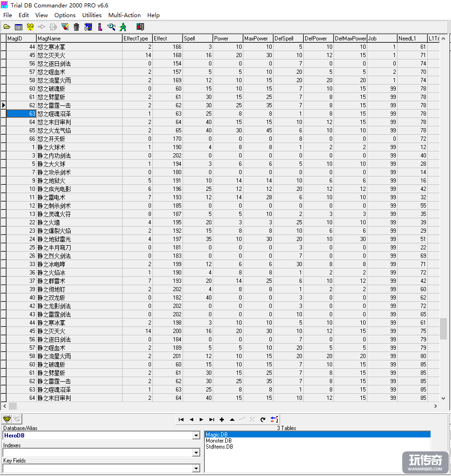Click the yellow filter funnel icon
This screenshot has height=476, width=451.
(x=7, y=419)
